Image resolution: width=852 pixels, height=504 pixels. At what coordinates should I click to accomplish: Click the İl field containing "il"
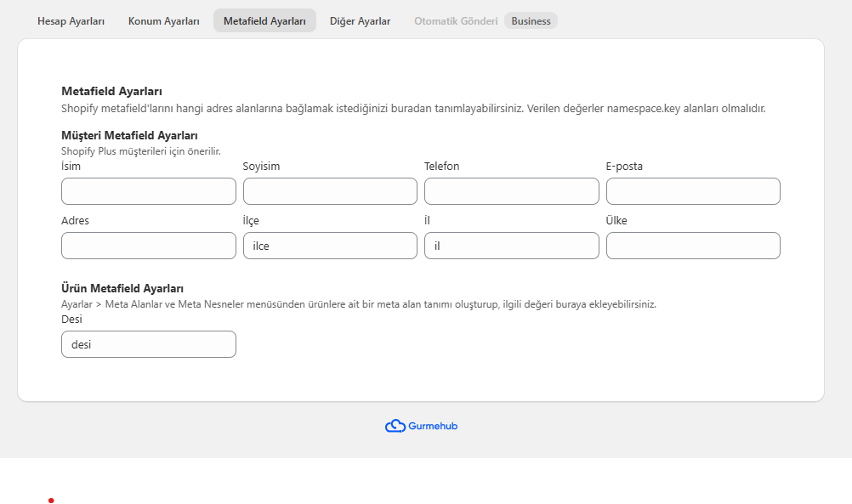tap(511, 246)
